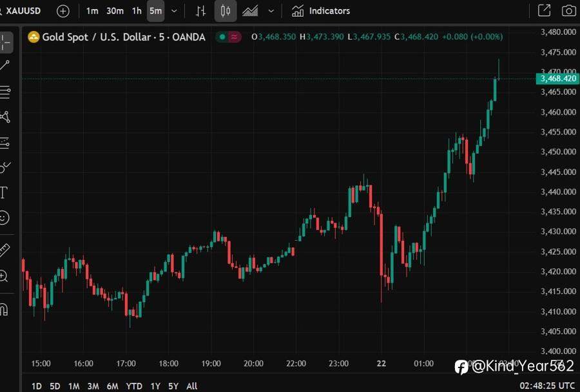The height and width of the screenshot is (392, 580).
Task: Set date range to 1D
Action: (36, 386)
